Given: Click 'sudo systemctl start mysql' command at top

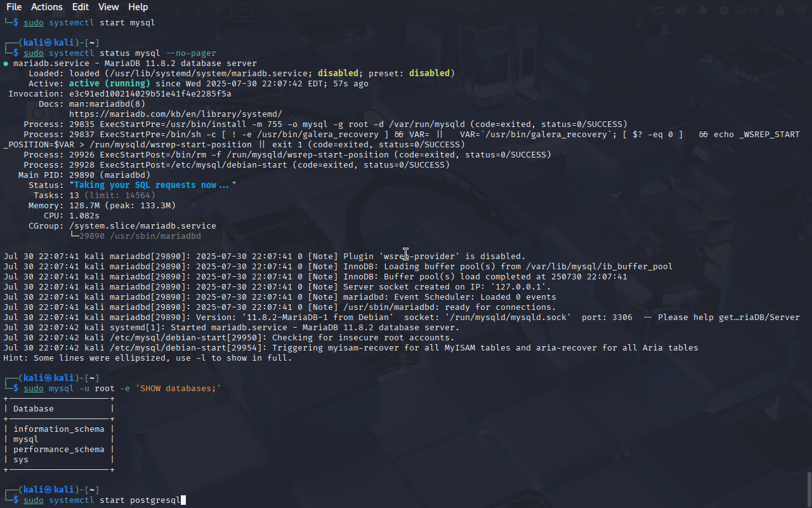Looking at the screenshot, I should coord(89,22).
